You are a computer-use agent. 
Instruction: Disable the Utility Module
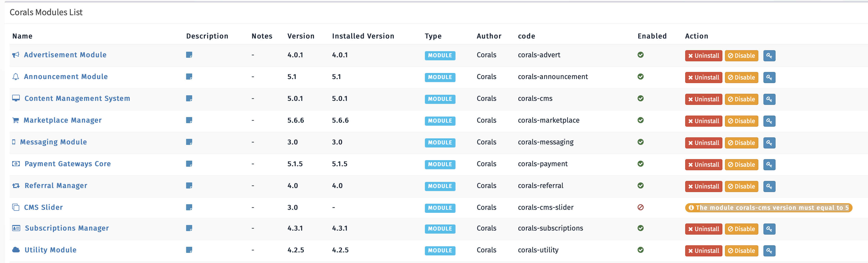click(741, 251)
